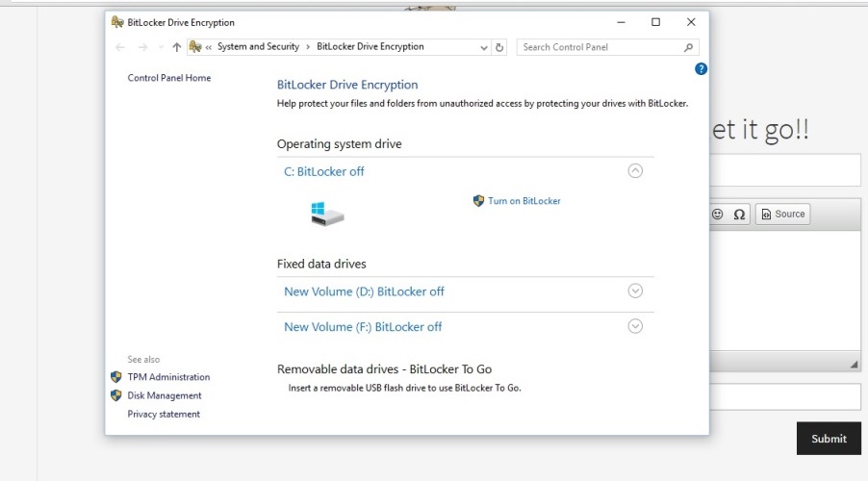Viewport: 868px width, 481px height.
Task: Click 'Operating system drive' heading text
Action: [340, 144]
